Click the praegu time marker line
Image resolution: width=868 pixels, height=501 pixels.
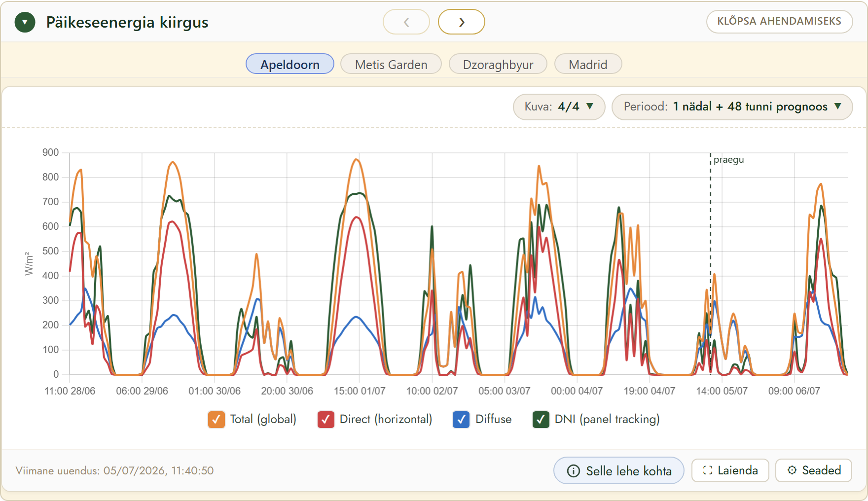[711, 264]
